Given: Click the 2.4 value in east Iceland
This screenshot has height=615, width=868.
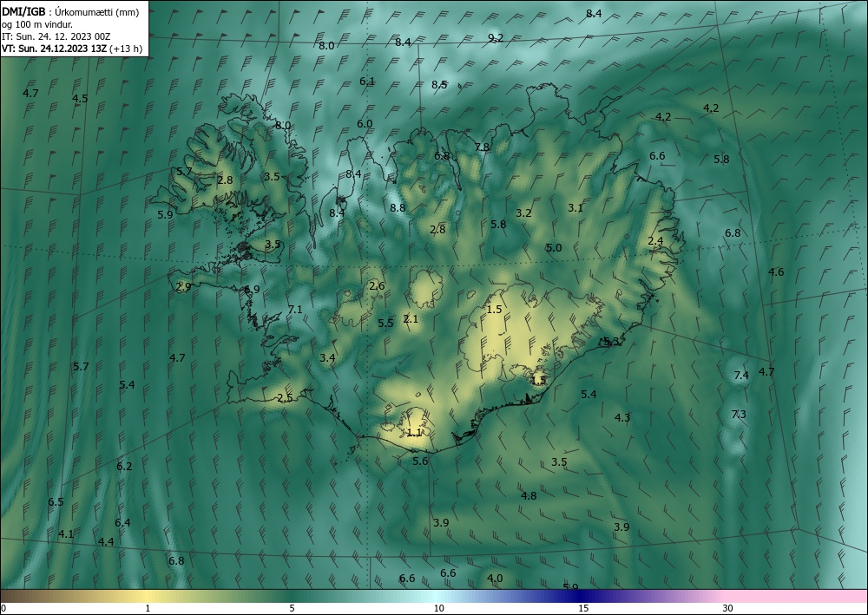Looking at the screenshot, I should click(655, 240).
